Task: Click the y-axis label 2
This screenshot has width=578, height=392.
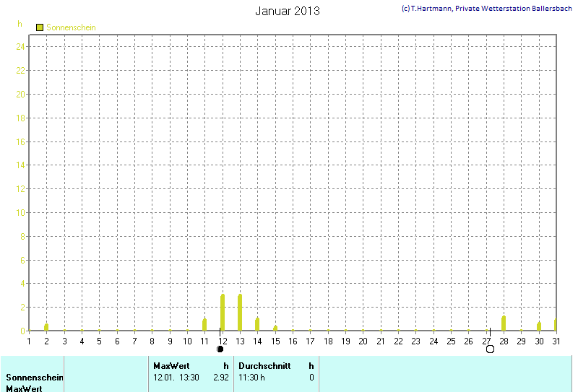Action: 22,308
